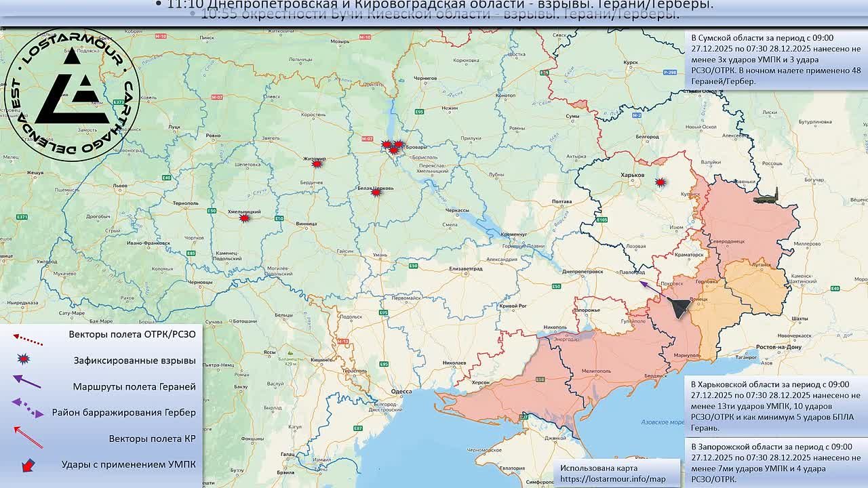Click the missile launcher icon near Северодонецк
The image size is (868, 488).
tap(766, 197)
